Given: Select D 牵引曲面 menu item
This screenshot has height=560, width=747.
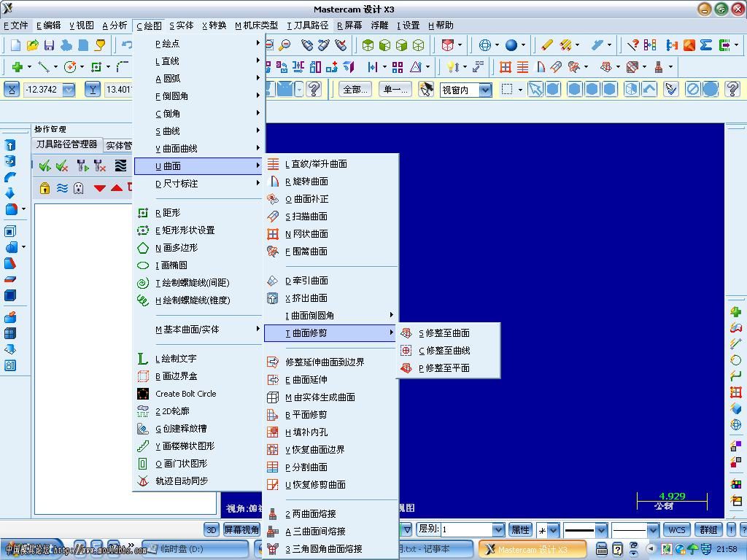Looking at the screenshot, I should [330, 281].
